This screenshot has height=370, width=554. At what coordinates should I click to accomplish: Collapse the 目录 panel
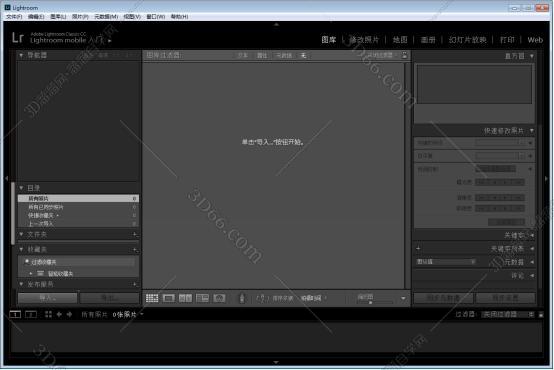click(x=21, y=188)
